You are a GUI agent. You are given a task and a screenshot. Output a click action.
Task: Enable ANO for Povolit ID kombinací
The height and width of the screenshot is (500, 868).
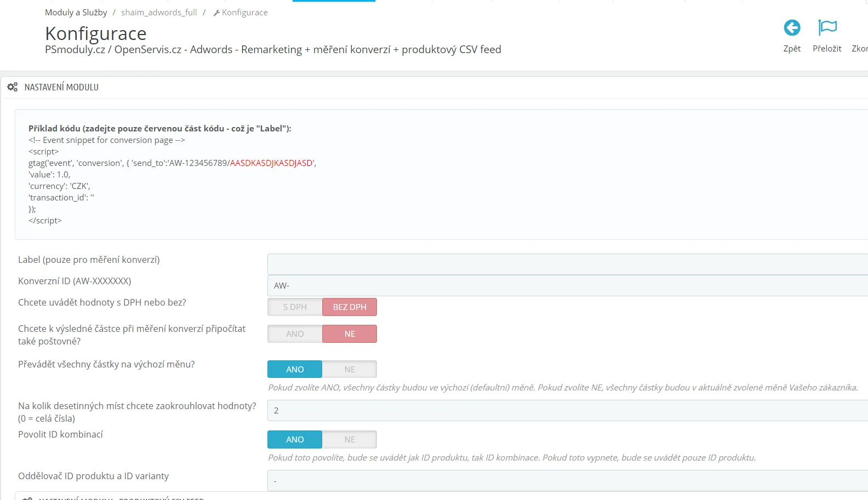(x=295, y=440)
